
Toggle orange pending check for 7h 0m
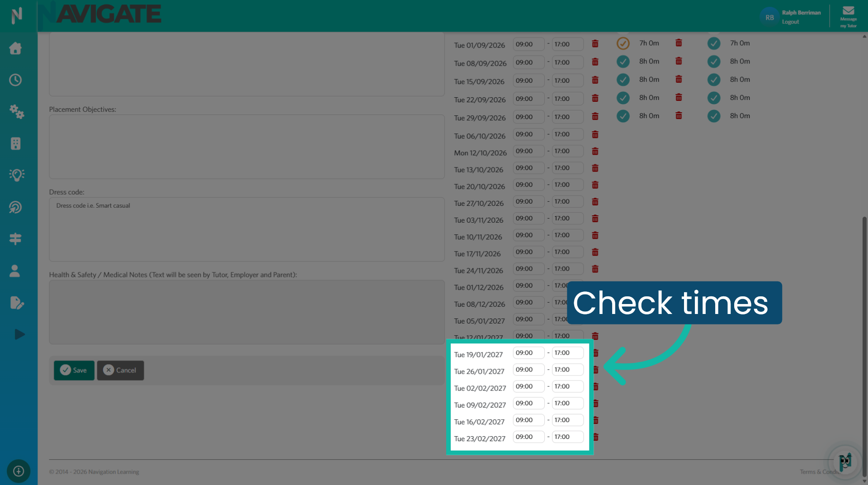[623, 43]
